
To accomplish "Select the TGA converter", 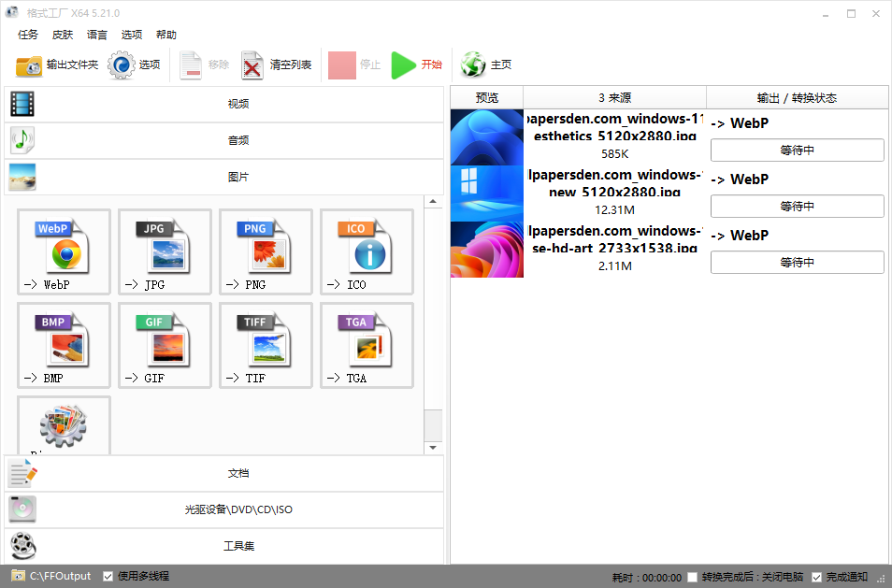I will [x=366, y=345].
